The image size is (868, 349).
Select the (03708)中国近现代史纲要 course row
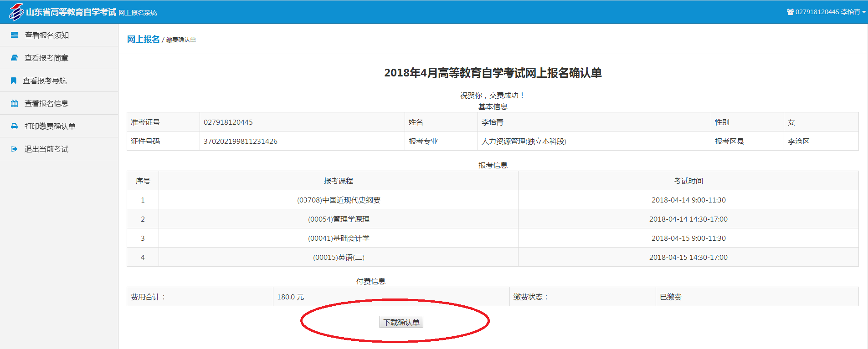pos(339,200)
